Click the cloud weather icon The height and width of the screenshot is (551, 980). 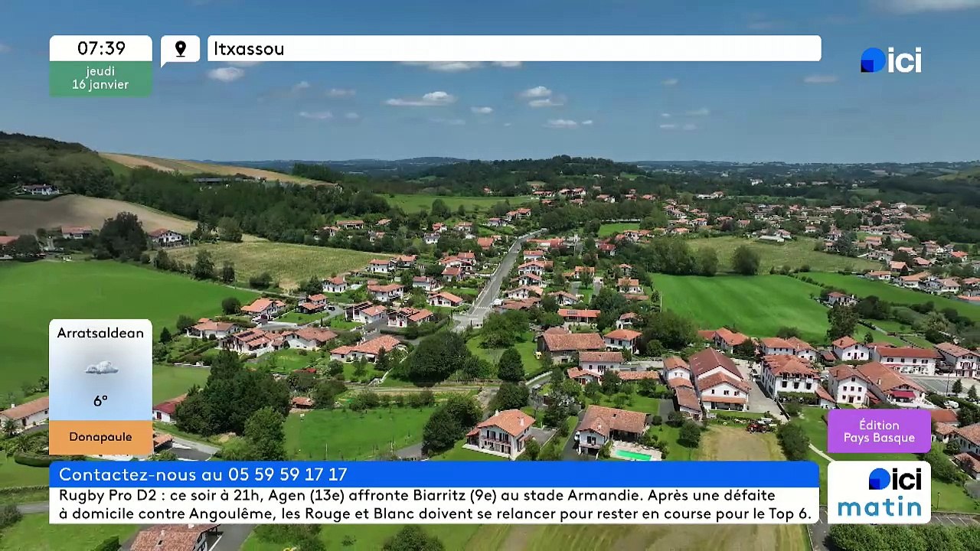101,368
